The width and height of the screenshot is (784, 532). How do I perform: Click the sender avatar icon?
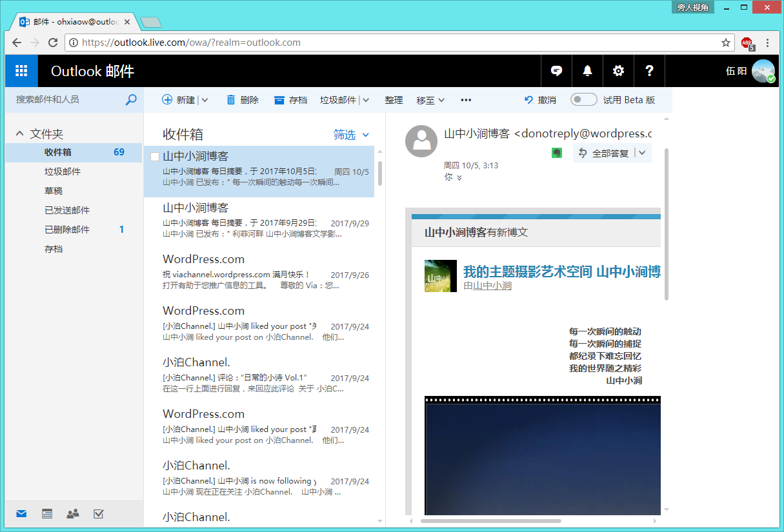(421, 141)
